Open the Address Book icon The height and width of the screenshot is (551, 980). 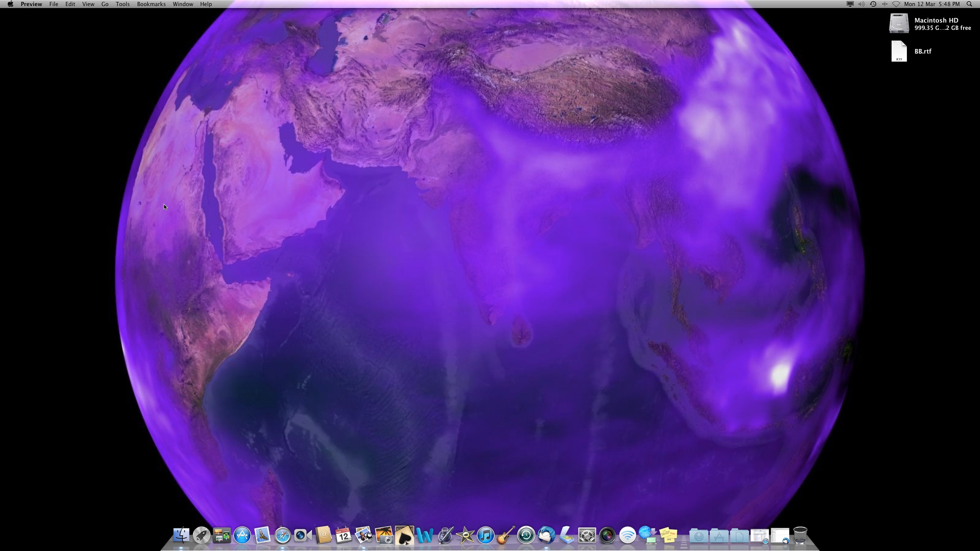pyautogui.click(x=323, y=535)
